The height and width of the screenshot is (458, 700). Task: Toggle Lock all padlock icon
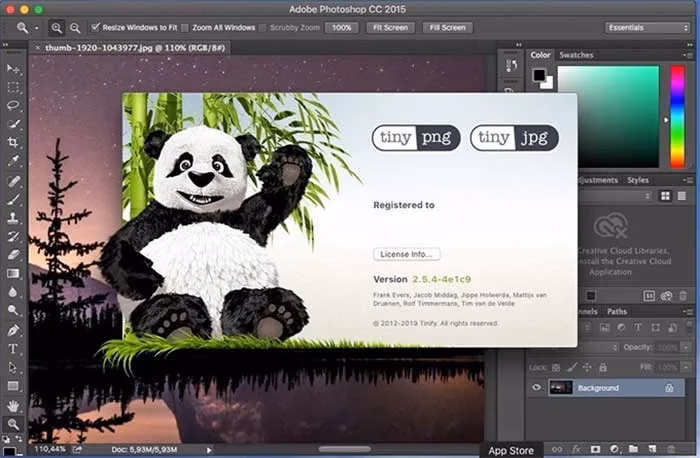coord(603,367)
